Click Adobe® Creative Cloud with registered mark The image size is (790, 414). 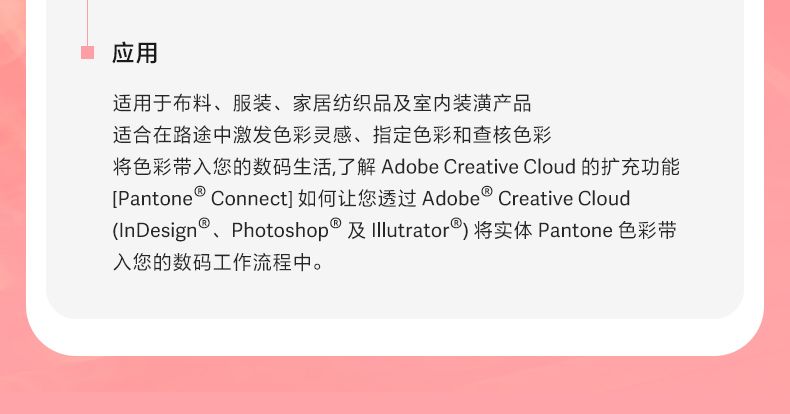[526, 198]
